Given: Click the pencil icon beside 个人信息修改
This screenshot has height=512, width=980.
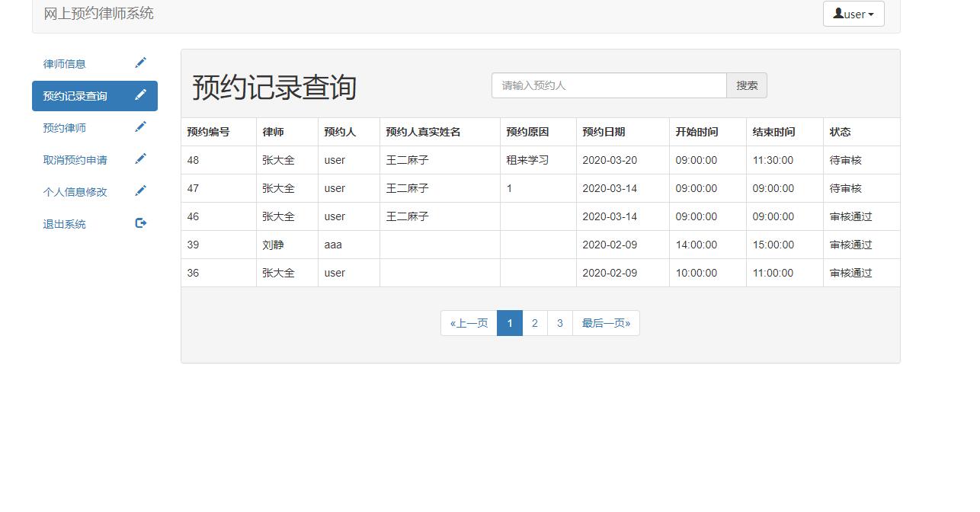Looking at the screenshot, I should 140,191.
